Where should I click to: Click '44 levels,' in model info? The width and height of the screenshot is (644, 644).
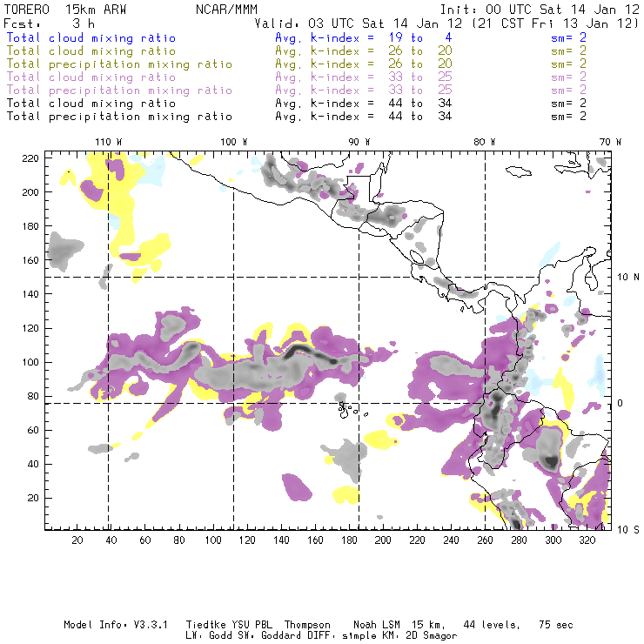pos(491,625)
